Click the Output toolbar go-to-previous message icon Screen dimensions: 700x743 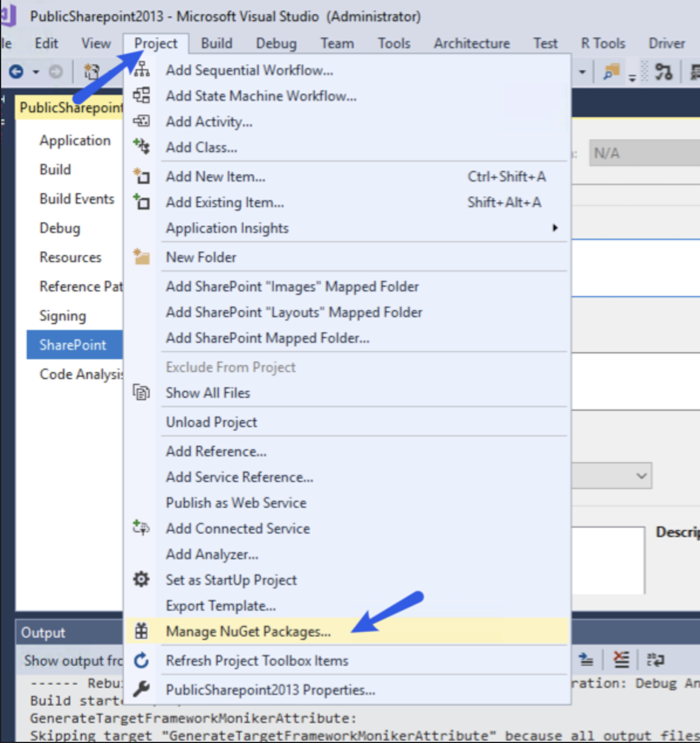tap(586, 660)
